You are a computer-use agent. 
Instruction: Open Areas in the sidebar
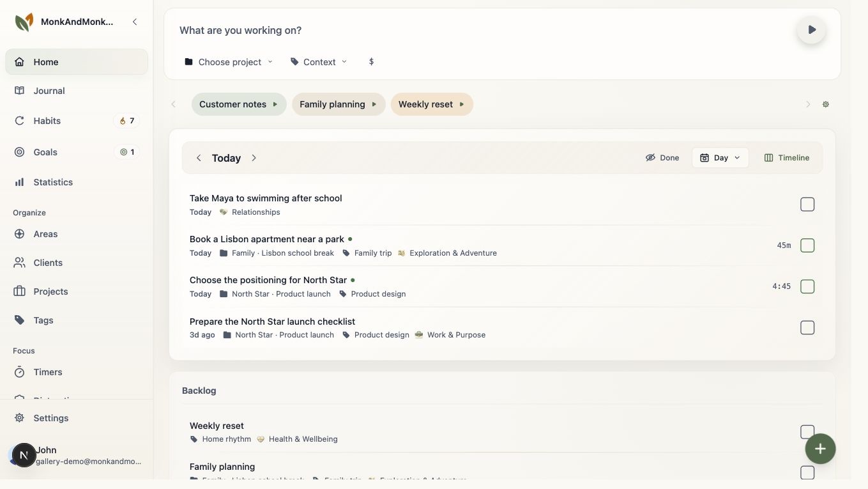[x=77, y=234]
